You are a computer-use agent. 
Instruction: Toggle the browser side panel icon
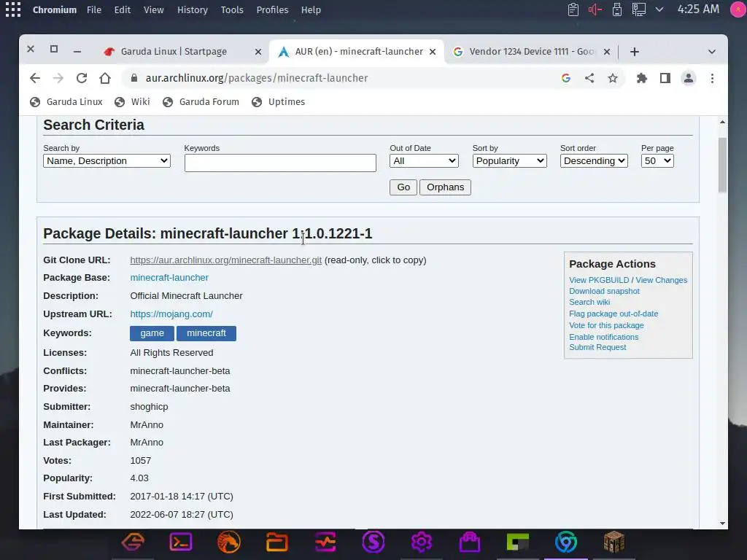click(x=665, y=78)
